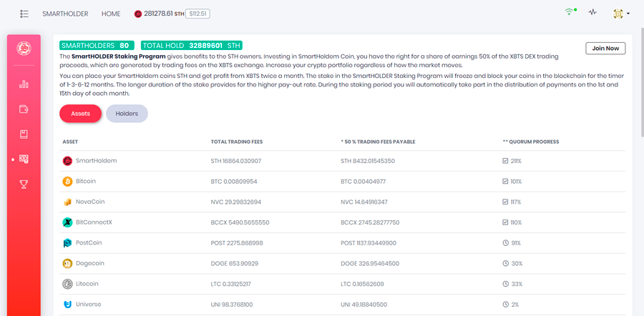Go to HOME in top navigation

point(111,14)
